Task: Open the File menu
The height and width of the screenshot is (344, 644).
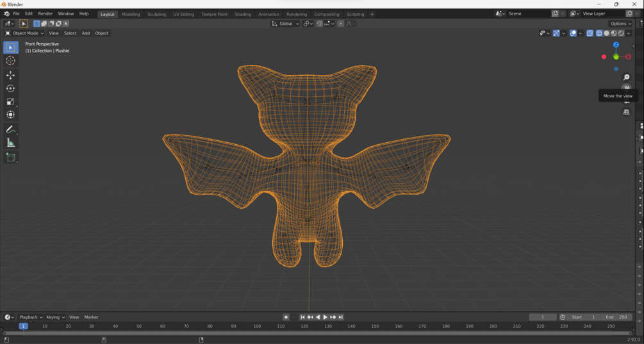Action: pyautogui.click(x=16, y=13)
